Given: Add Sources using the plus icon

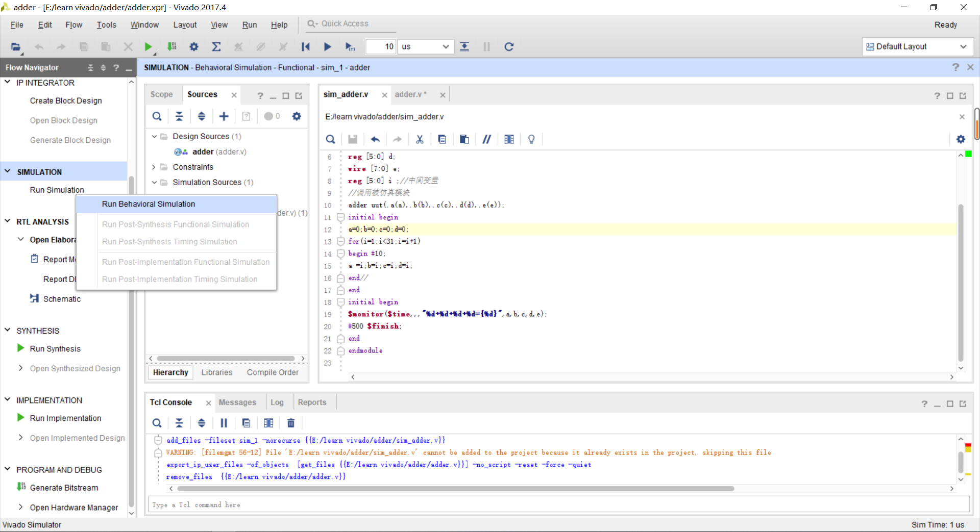Looking at the screenshot, I should 224,116.
